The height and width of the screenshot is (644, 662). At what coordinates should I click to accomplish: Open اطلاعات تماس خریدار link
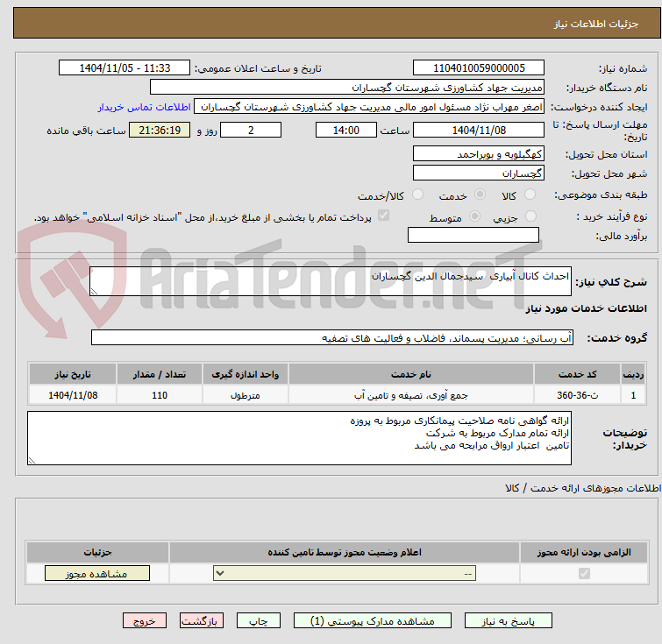pos(145,107)
